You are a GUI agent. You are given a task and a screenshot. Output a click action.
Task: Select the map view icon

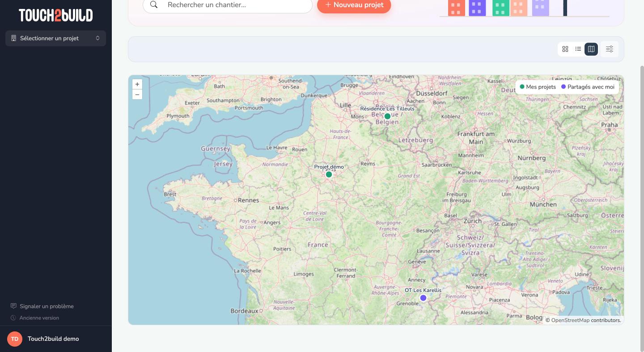(x=591, y=49)
